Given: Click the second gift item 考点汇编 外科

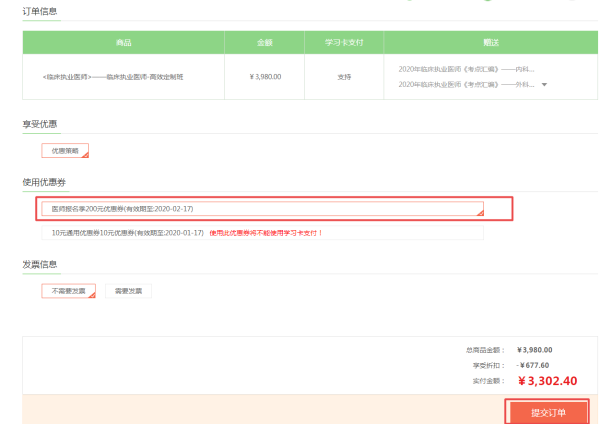Looking at the screenshot, I should tap(465, 85).
